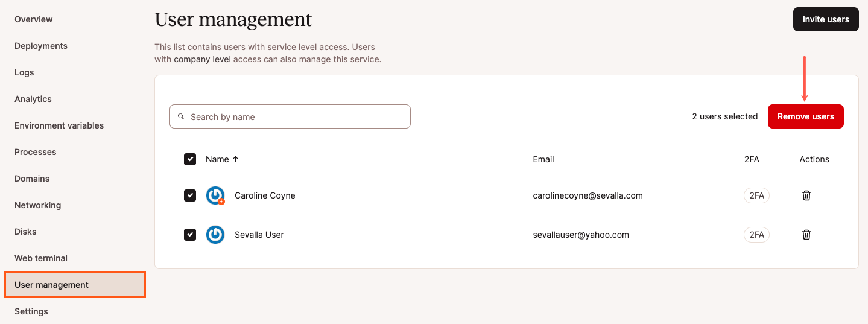Screen dimensions: 868x324
Task: Click the search magnifier icon
Action: (181, 116)
